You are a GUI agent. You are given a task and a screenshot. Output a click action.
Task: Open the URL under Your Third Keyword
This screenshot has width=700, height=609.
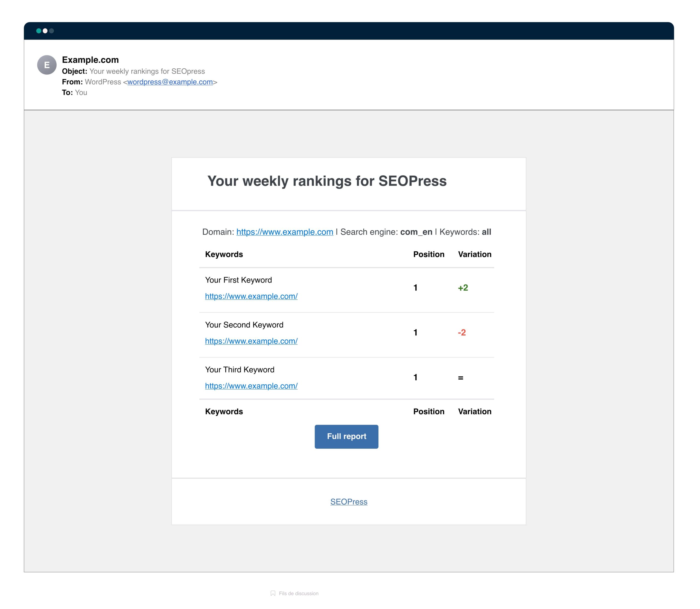pyautogui.click(x=251, y=386)
